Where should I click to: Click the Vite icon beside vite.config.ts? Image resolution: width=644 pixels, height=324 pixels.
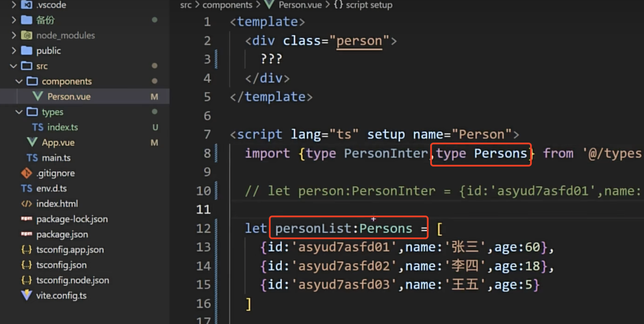tap(26, 295)
